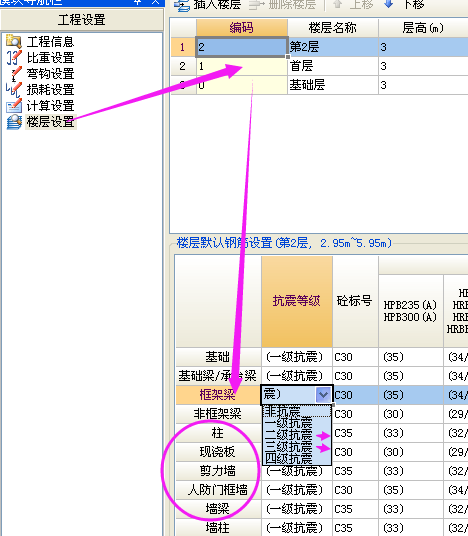Choose 二级抗震 from the dropdown list

[297, 435]
